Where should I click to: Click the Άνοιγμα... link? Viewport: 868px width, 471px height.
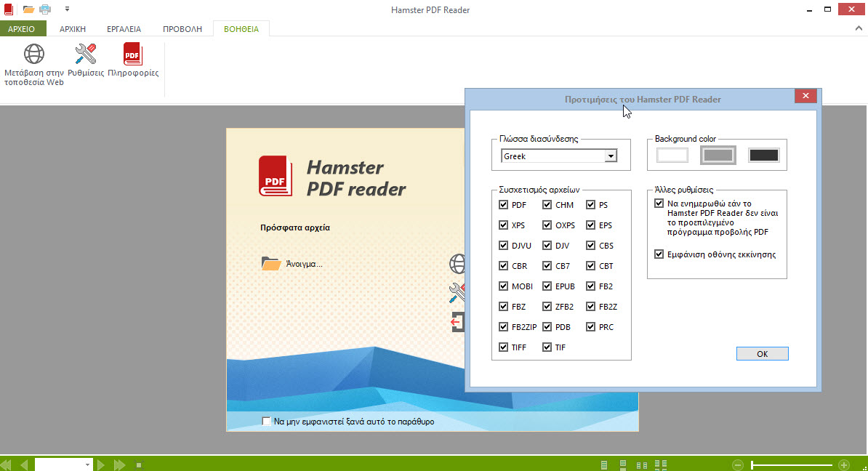(304, 264)
